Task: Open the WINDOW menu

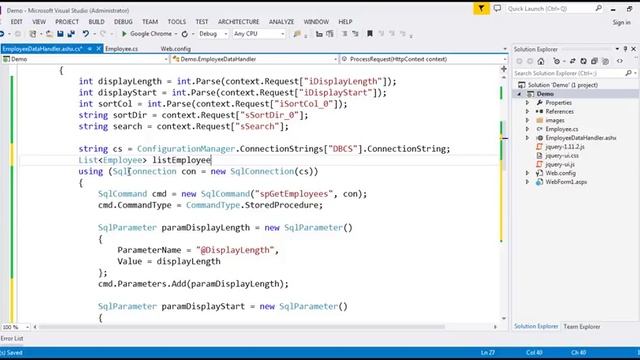Action: point(316,22)
